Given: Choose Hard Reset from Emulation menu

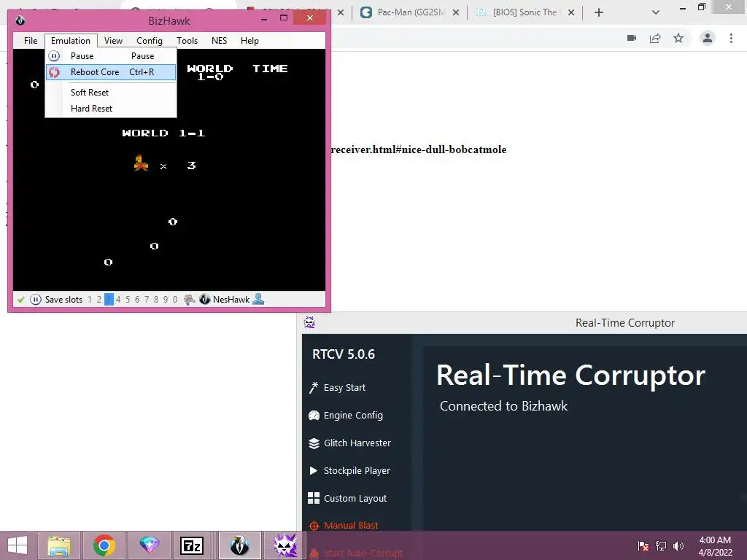Looking at the screenshot, I should coord(111,109).
